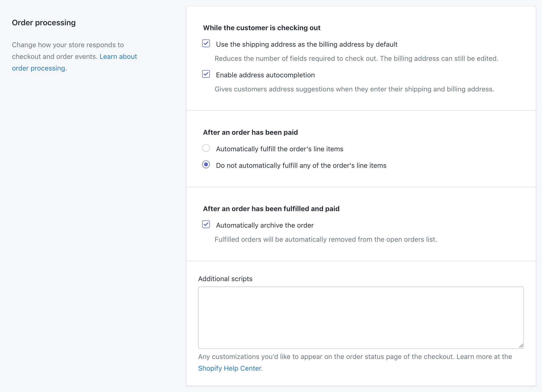
Task: Focus the Additional scripts text area
Action: coord(361,318)
